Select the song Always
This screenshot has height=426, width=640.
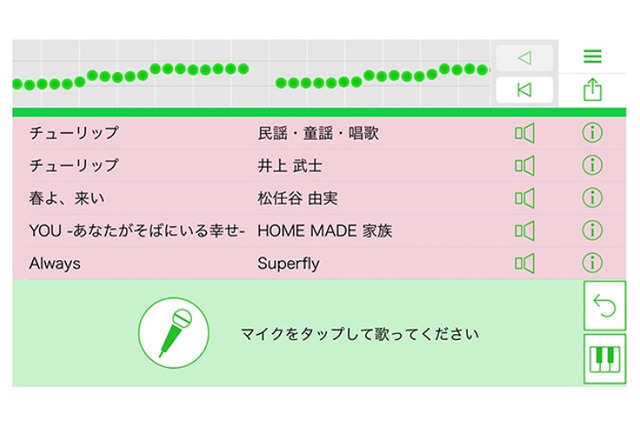(55, 264)
